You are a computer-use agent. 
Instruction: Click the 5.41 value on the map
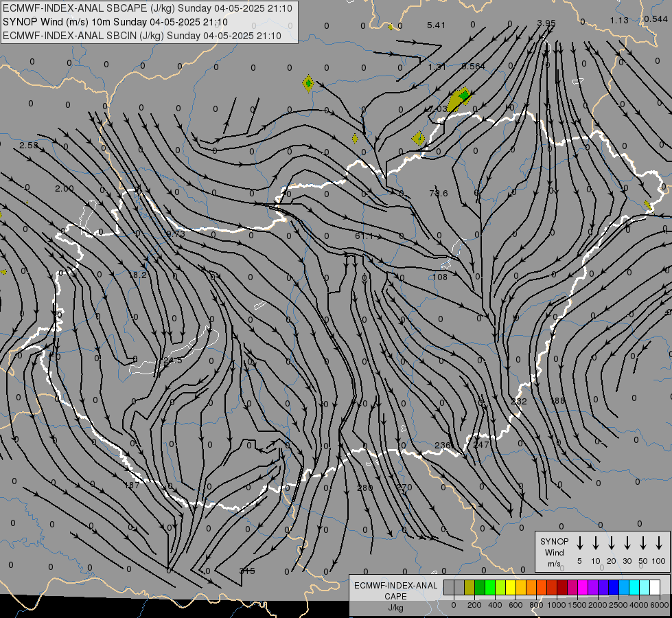pyautogui.click(x=437, y=25)
